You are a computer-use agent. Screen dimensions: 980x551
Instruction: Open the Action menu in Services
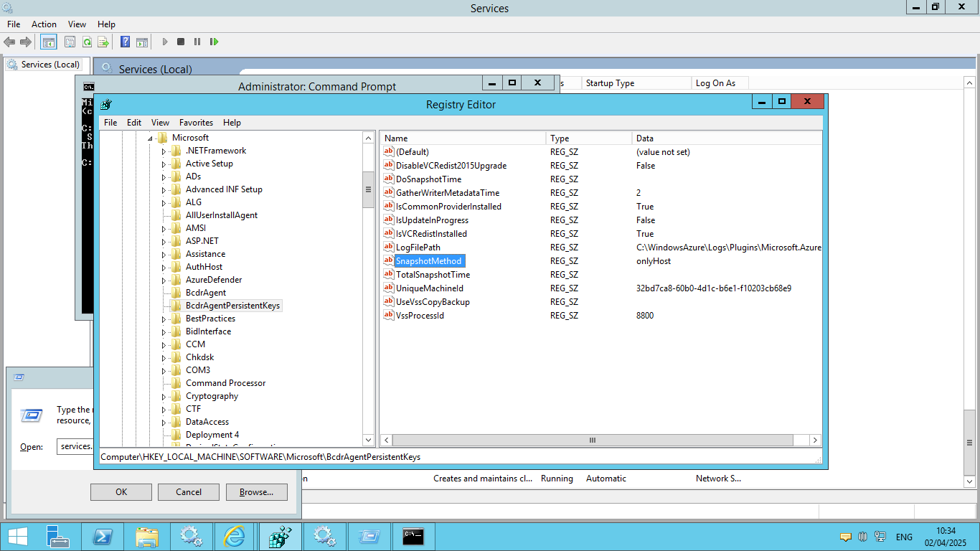pyautogui.click(x=44, y=24)
